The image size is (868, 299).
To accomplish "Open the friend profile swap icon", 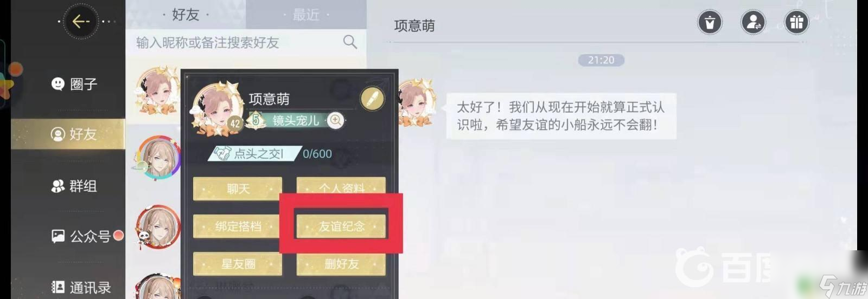I will (x=753, y=22).
